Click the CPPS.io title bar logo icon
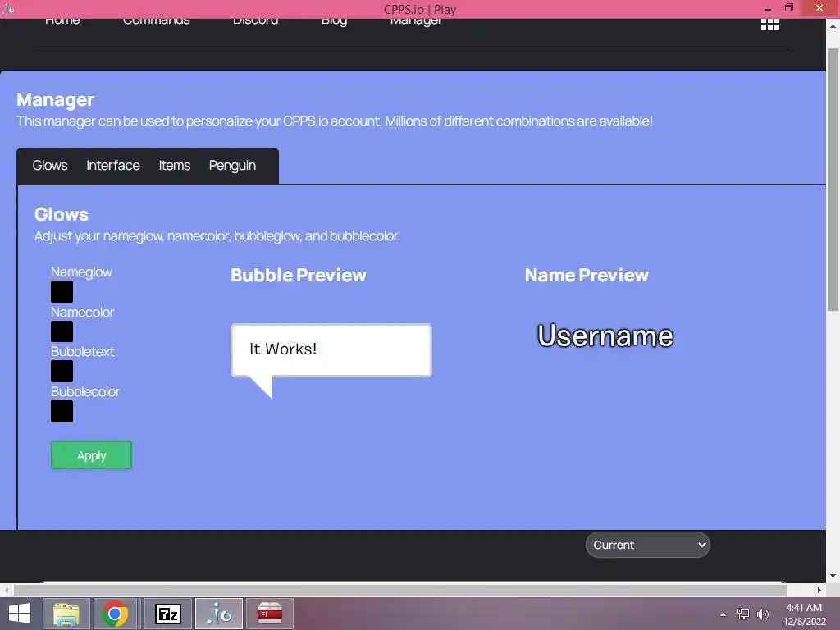 [x=8, y=8]
